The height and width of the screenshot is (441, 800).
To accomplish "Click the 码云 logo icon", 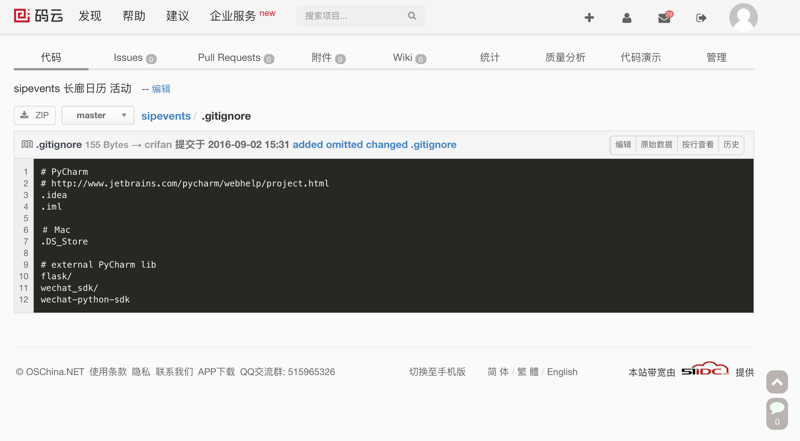I will [22, 16].
